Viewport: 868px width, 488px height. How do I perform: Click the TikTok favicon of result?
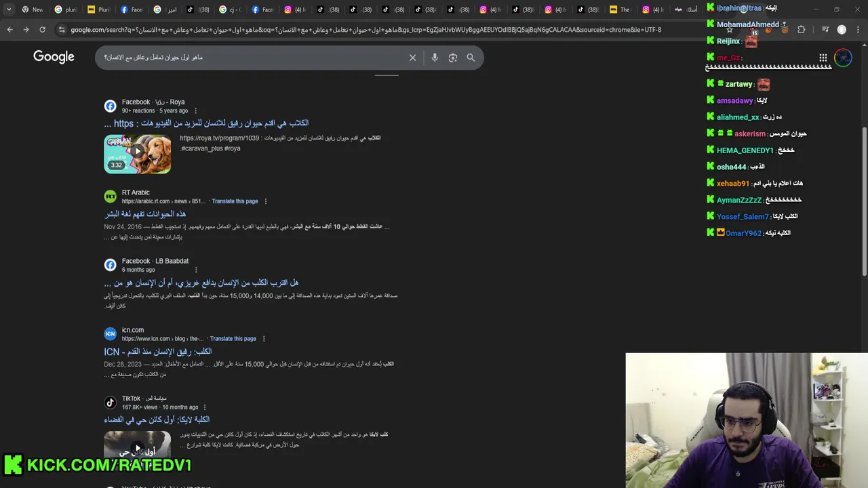pyautogui.click(x=110, y=403)
